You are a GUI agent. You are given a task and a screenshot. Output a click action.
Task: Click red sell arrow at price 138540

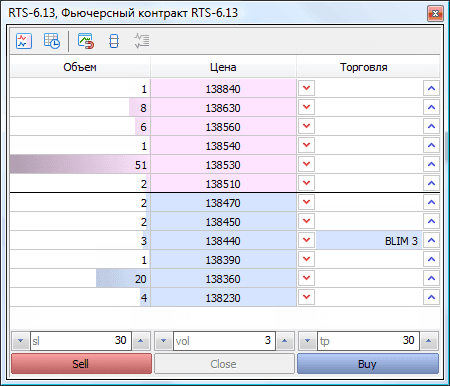[306, 145]
